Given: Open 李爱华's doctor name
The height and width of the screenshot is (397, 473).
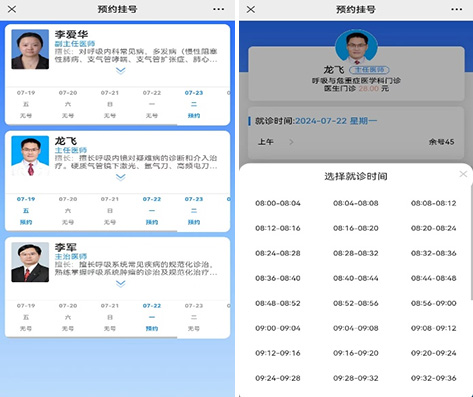Looking at the screenshot, I should 71,34.
